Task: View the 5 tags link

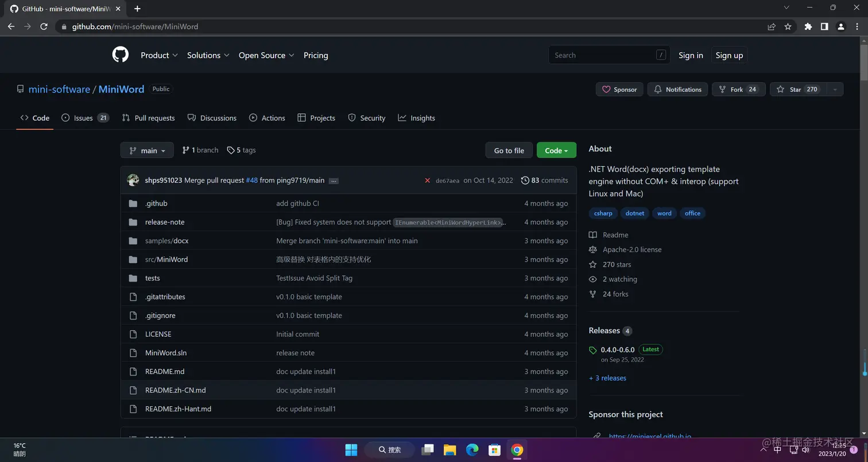Action: point(241,150)
